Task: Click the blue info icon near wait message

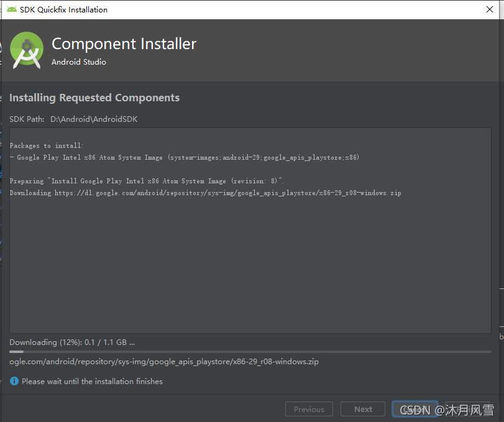Action: tap(14, 381)
